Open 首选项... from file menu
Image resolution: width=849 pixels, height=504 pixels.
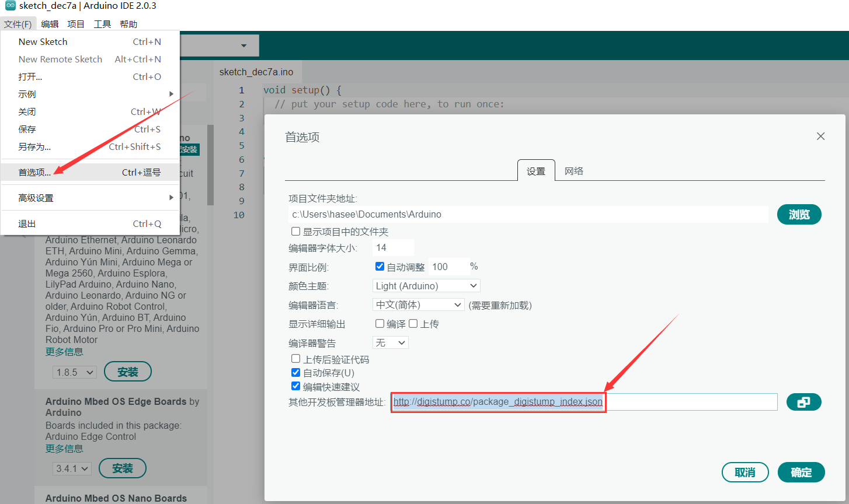[90, 172]
